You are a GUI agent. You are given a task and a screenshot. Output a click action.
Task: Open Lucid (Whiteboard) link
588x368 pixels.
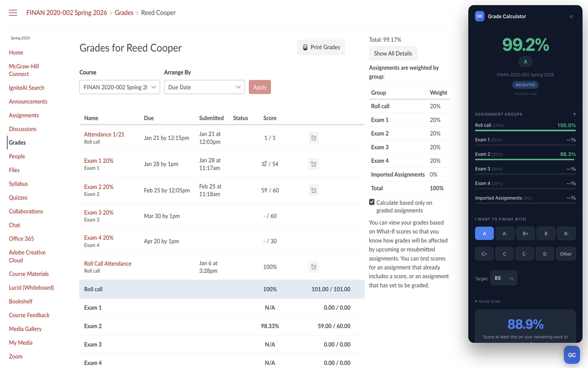[x=31, y=288]
